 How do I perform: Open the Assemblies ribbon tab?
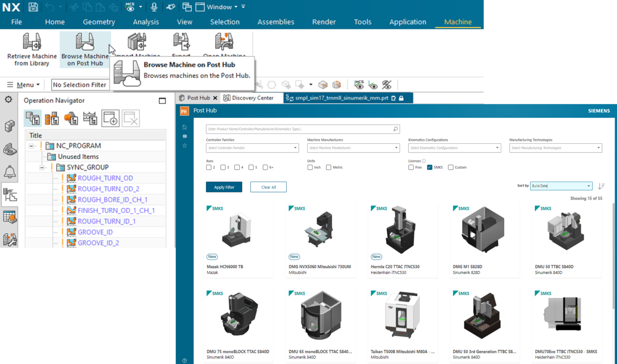(276, 22)
